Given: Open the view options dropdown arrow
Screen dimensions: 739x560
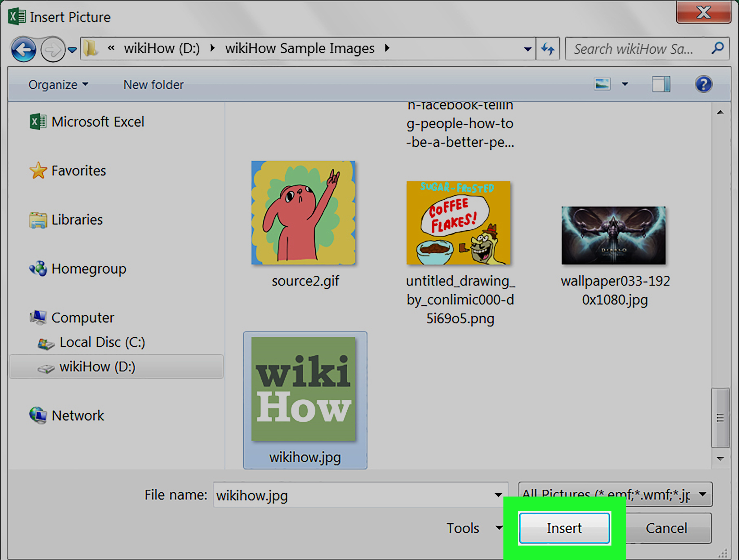Looking at the screenshot, I should pos(625,84).
